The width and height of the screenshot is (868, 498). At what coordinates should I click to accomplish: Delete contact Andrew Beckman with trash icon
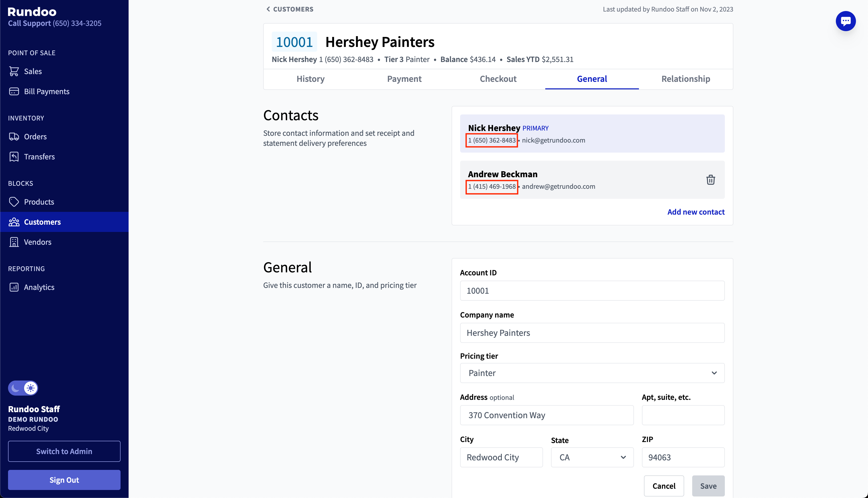point(710,179)
